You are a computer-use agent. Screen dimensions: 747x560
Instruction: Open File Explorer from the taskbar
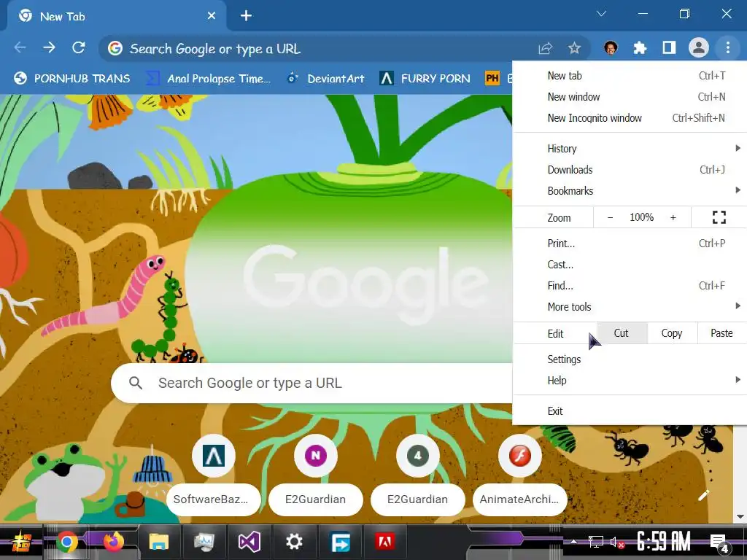pyautogui.click(x=159, y=542)
